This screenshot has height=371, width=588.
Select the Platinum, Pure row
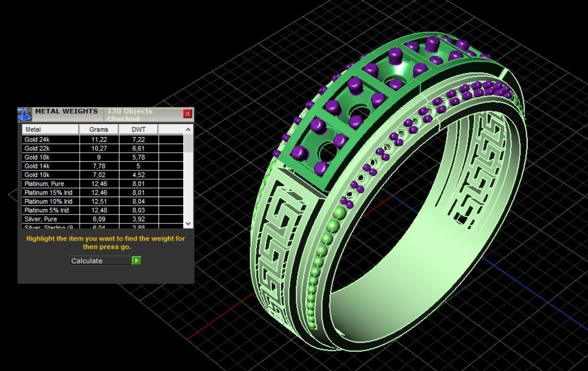[103, 184]
